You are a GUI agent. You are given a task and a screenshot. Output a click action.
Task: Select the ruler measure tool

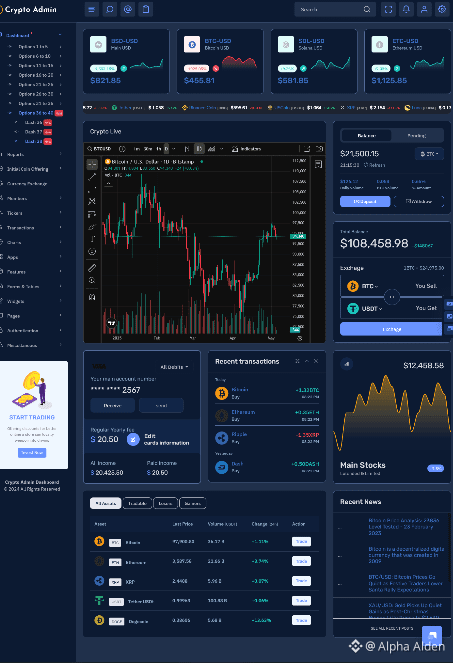point(92,268)
